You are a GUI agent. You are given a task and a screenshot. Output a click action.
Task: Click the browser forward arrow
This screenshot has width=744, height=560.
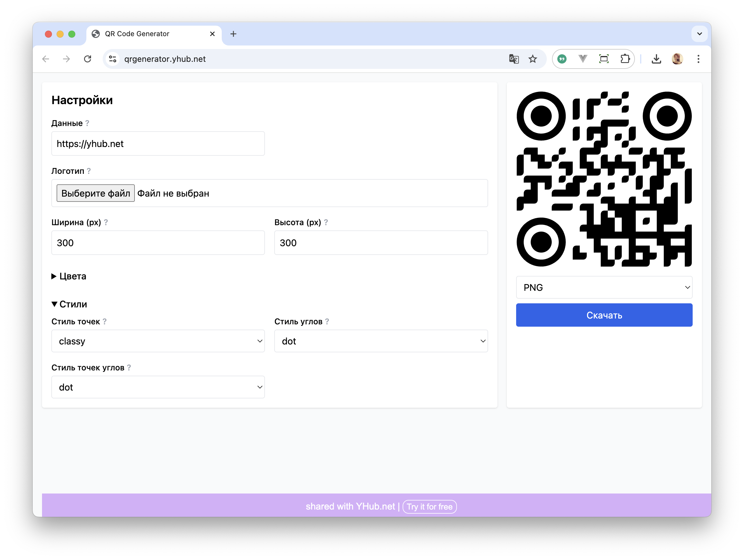click(x=67, y=59)
